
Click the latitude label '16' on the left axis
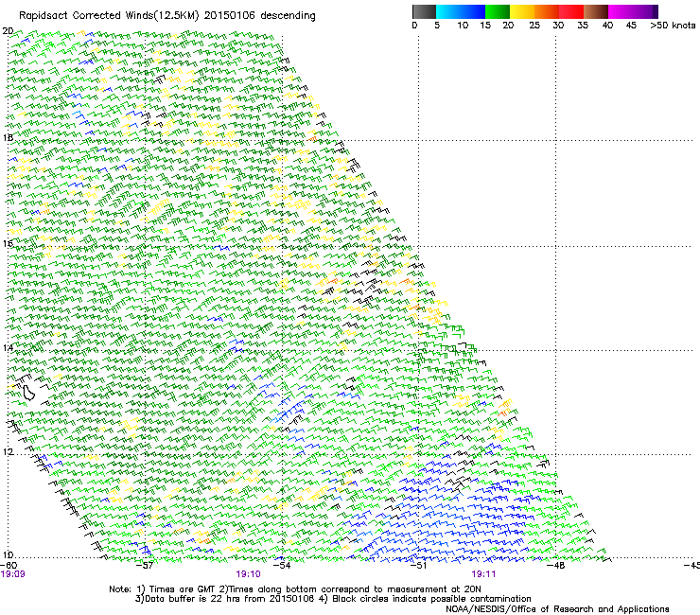[8, 243]
